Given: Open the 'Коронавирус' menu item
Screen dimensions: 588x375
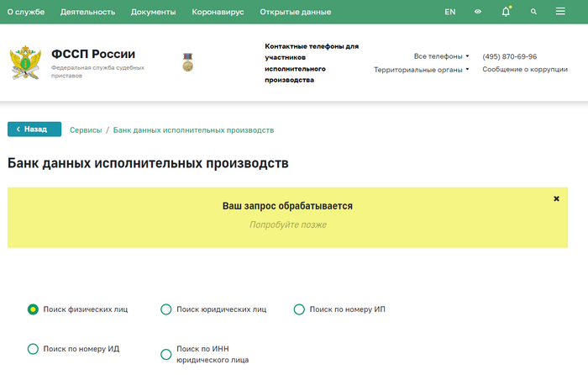Looking at the screenshot, I should [218, 12].
